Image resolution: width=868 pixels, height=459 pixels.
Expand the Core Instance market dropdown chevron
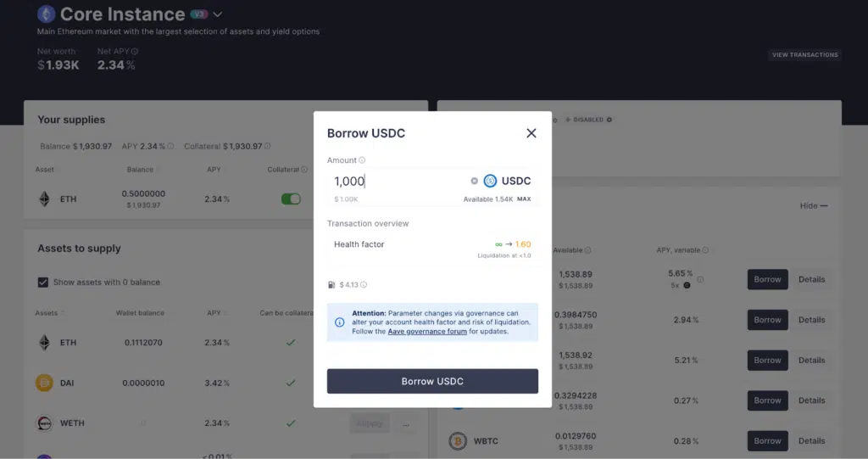pos(218,14)
